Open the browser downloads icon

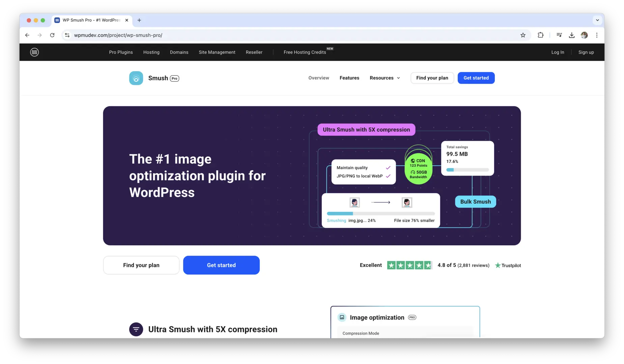pyautogui.click(x=571, y=35)
